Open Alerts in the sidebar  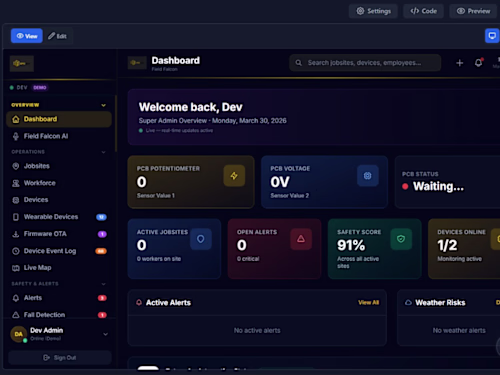(59, 298)
